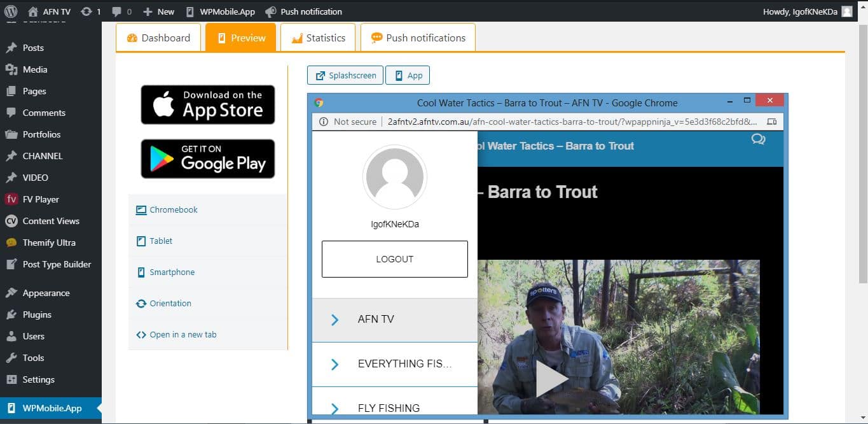Click Not secure site info icon
This screenshot has width=868, height=424.
(x=323, y=122)
